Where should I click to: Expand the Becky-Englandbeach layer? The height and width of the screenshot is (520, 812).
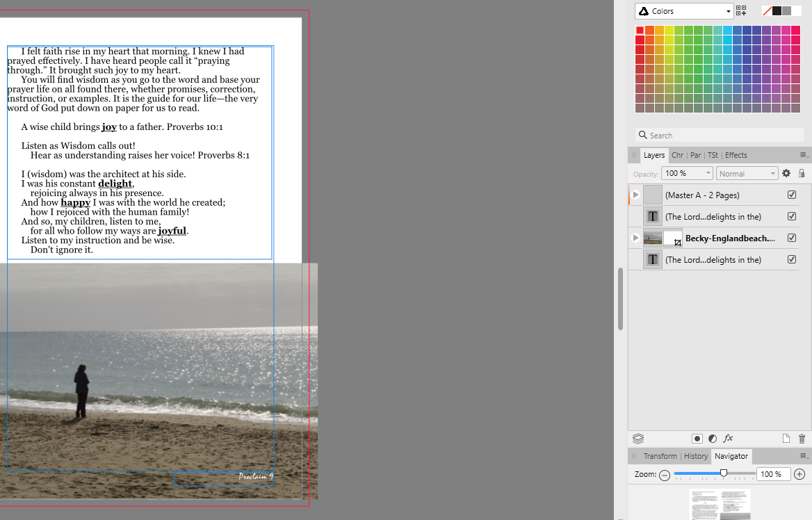coord(635,238)
